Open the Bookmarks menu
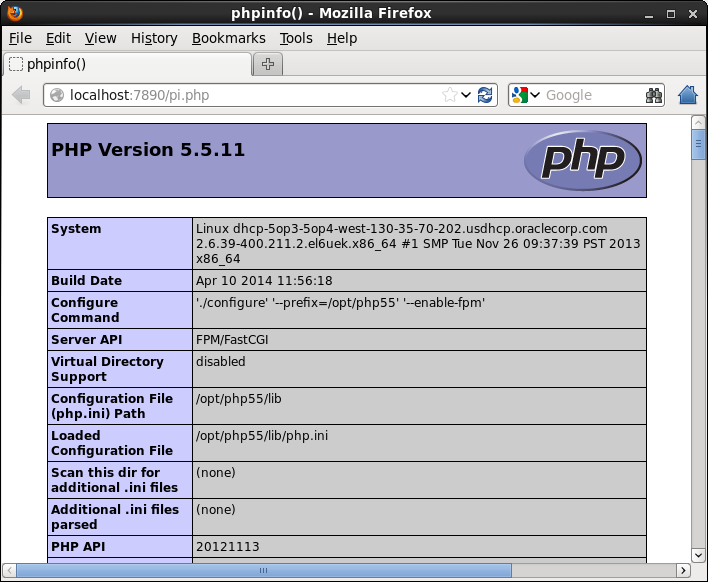708x582 pixels. pyautogui.click(x=228, y=38)
